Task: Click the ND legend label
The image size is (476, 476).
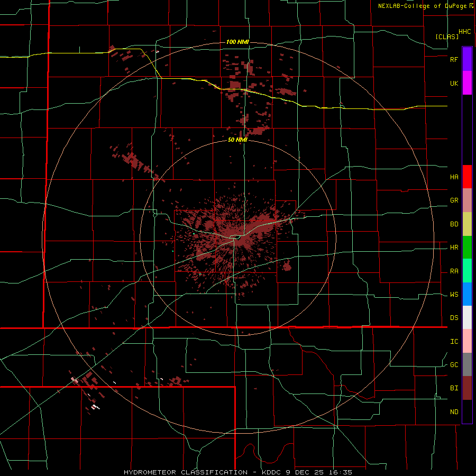Action: click(x=454, y=412)
